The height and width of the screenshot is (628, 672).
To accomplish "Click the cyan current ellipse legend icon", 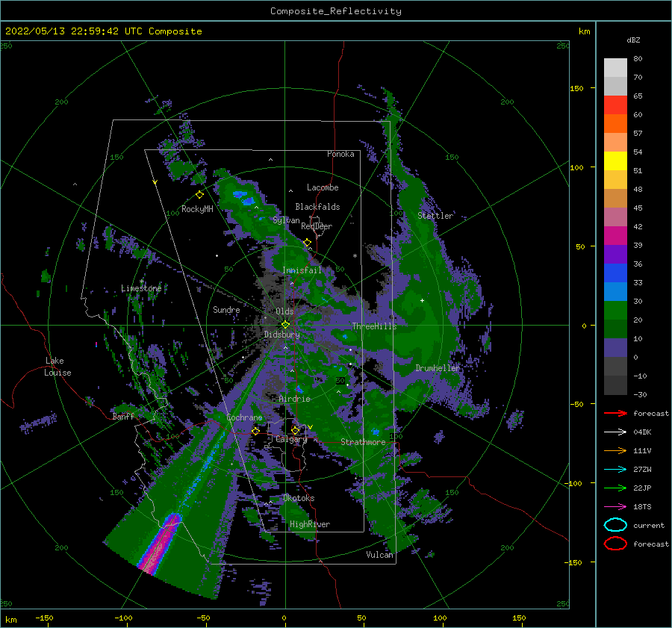I will coord(615,525).
